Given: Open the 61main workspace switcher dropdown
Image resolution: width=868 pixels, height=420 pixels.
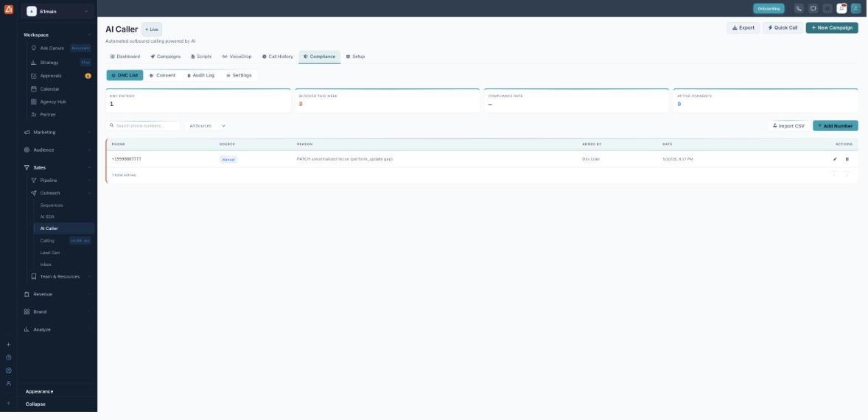Looking at the screenshot, I should pos(57,11).
